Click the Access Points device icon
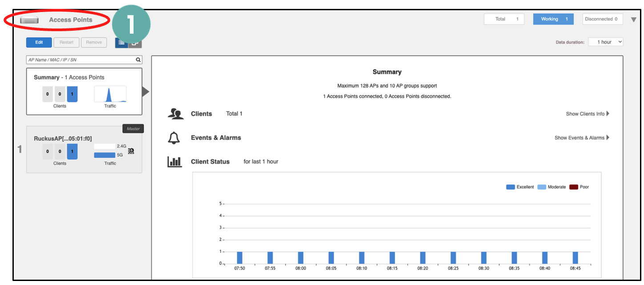The image size is (644, 285). click(x=29, y=20)
